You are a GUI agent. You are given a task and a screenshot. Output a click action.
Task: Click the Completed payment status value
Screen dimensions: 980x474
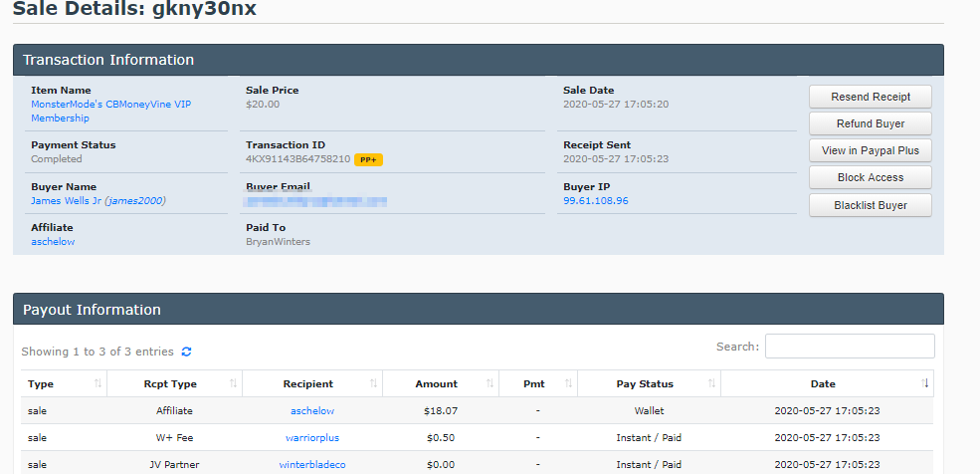point(57,159)
